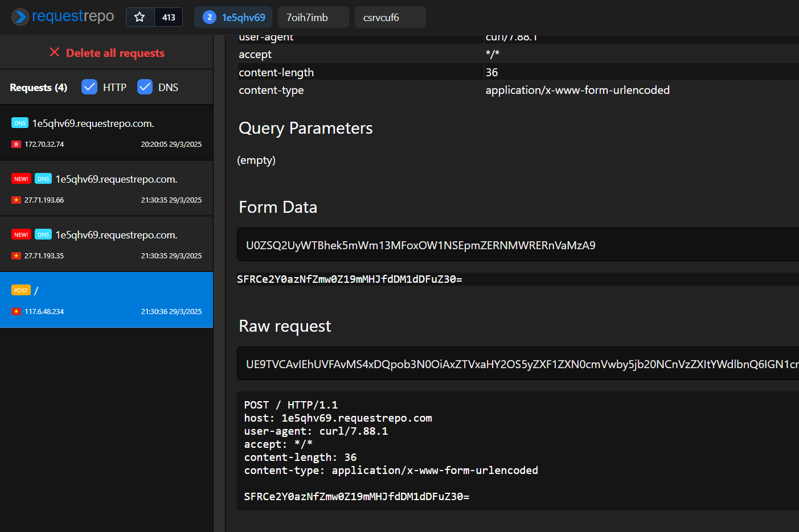Click the NEW! badge on 27.71.193.66 request
The height and width of the screenshot is (532, 799).
coord(21,179)
